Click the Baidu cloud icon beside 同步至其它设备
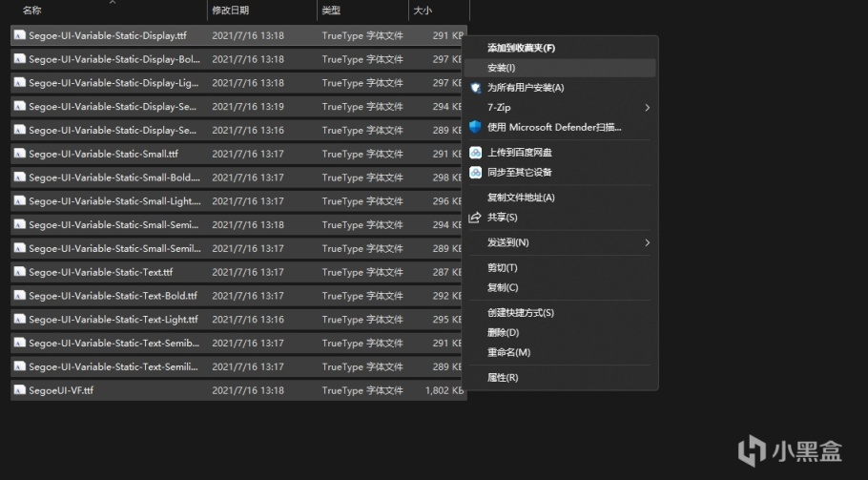868x480 pixels. [x=476, y=172]
